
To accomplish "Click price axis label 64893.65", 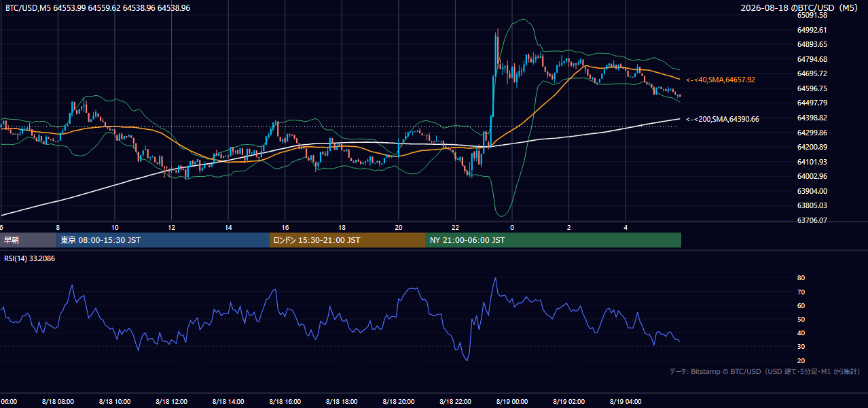I will click(x=812, y=44).
